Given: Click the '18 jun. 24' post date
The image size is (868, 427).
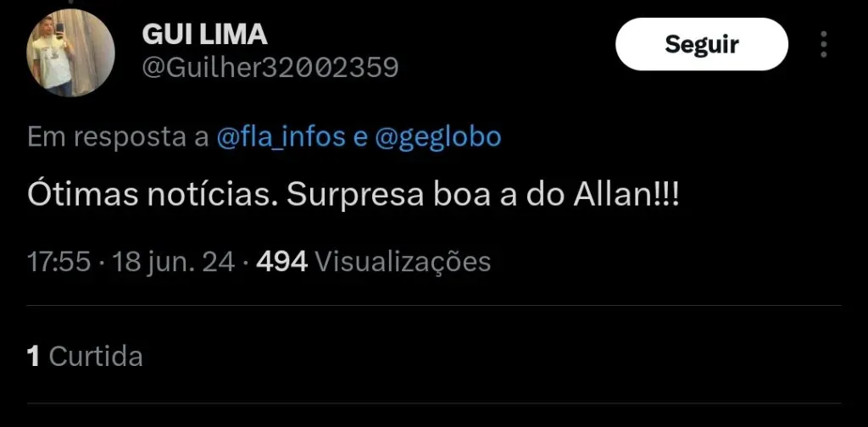Looking at the screenshot, I should pos(174,262).
